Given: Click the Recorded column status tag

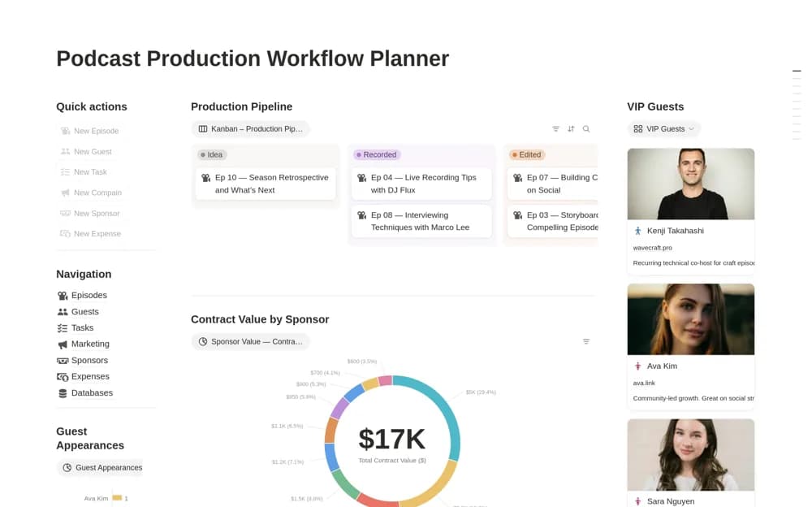Looking at the screenshot, I should [377, 155].
